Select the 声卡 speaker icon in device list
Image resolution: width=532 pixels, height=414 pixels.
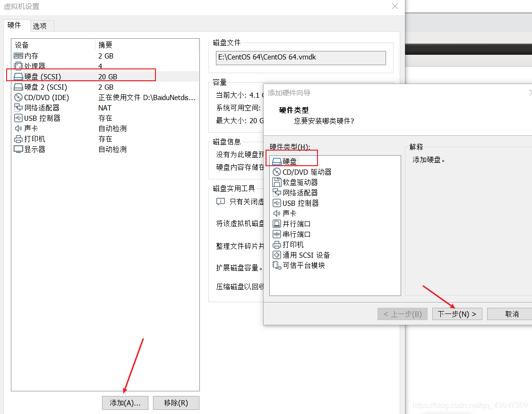(18, 128)
